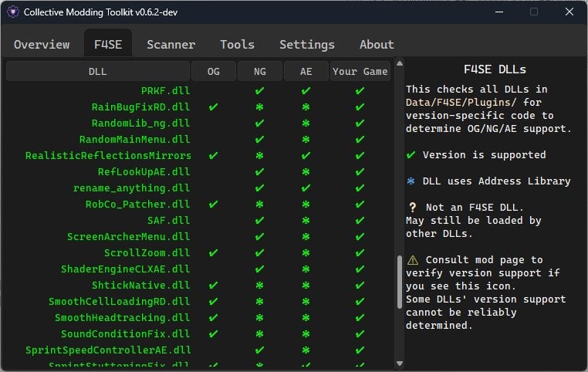The width and height of the screenshot is (588, 372).
Task: Close the Collective Modding Toolkit window
Action: [x=569, y=12]
